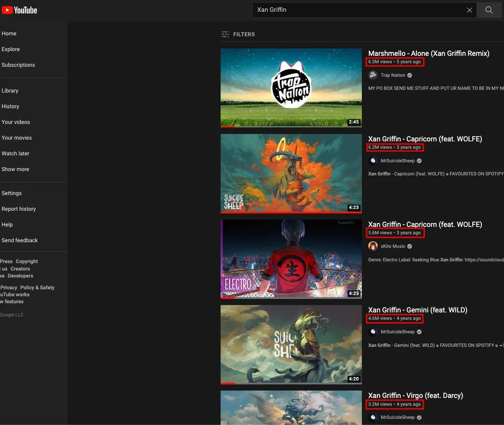Screen dimensions: 504x425
Task: Open Your movies
Action: coord(17,138)
